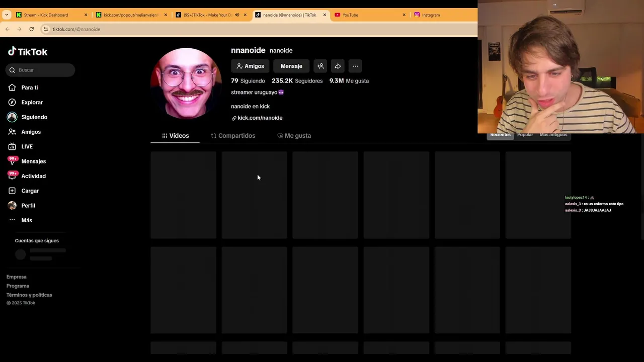Click the nanoide profile picture
This screenshot has width=644, height=362.
tap(186, 83)
